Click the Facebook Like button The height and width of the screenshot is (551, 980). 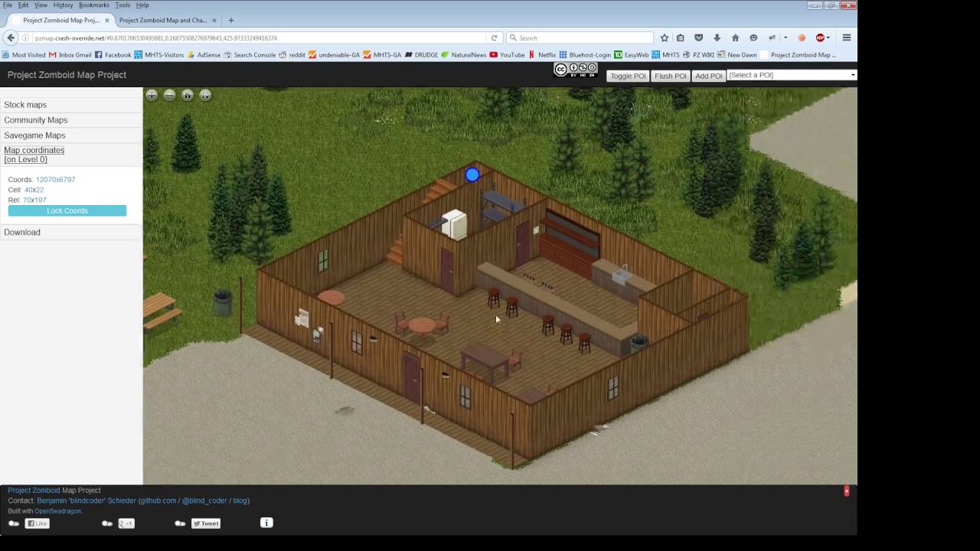[x=37, y=523]
